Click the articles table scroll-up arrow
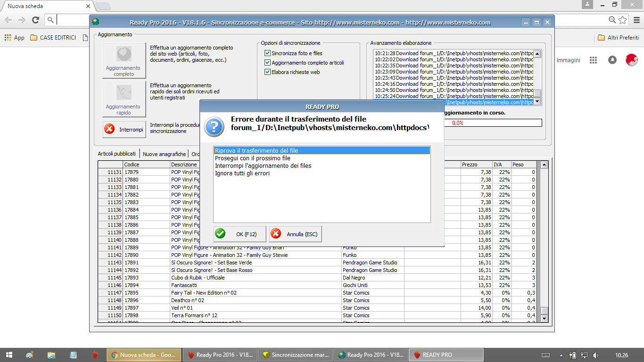 coord(545,165)
